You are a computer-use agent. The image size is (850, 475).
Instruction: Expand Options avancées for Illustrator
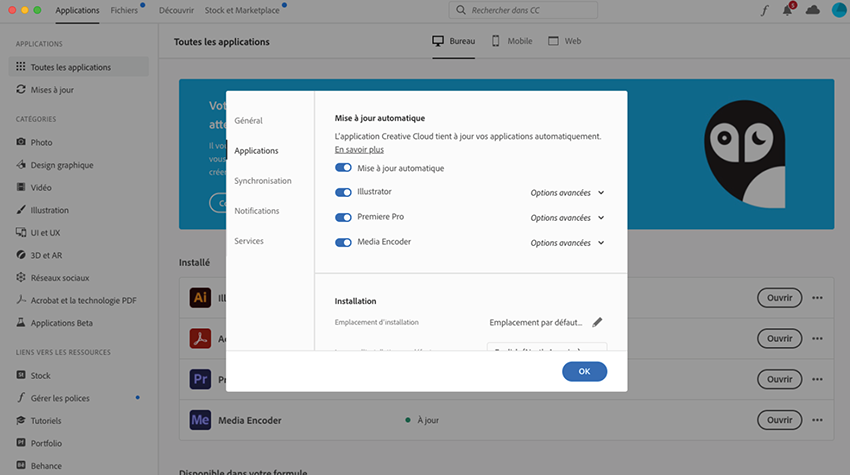(567, 192)
